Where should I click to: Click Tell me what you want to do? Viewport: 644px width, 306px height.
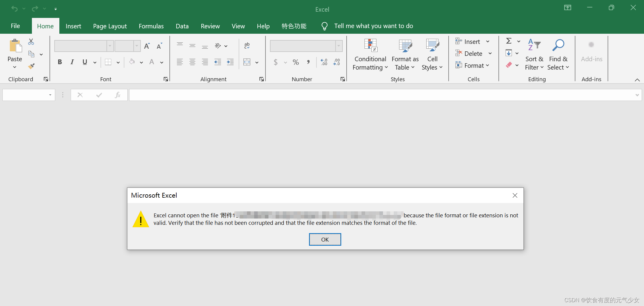(x=374, y=26)
